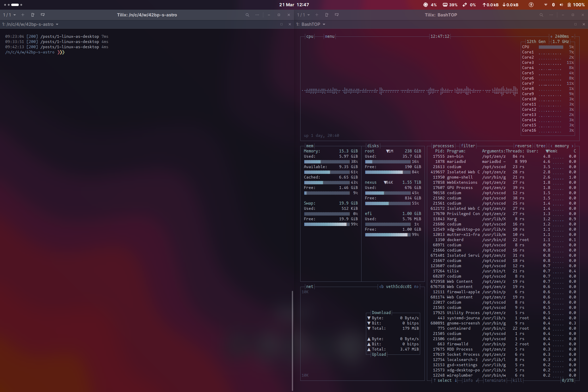Screen dimensions: 588x392
Task: Click terminate in processes footer
Action: (x=495, y=381)
